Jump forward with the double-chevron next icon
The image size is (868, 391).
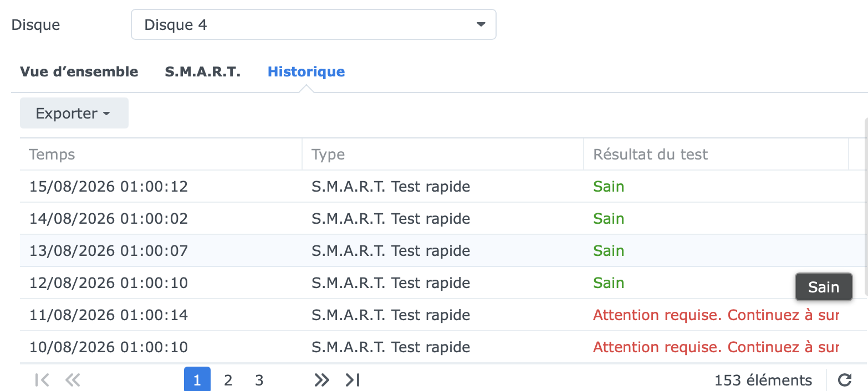321,380
